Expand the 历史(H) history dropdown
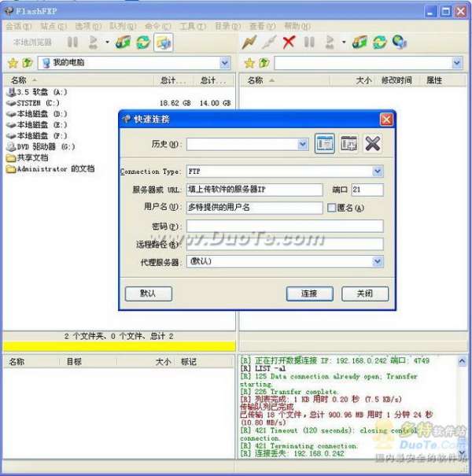 303,144
